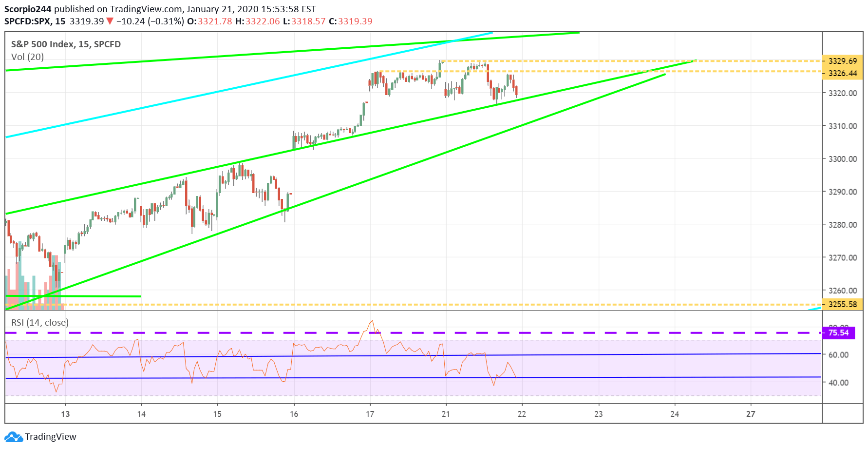Click the 3326.44 price label
The image size is (868, 450).
point(842,73)
